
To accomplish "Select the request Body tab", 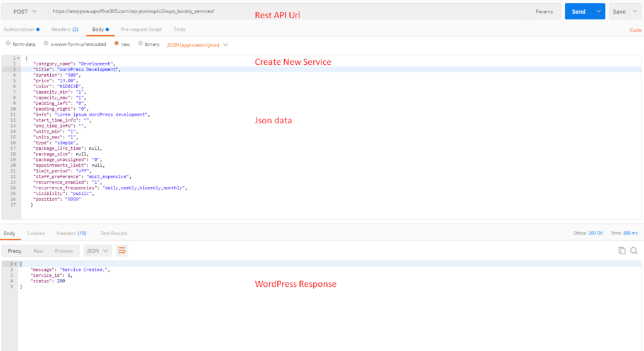I will 100,29.
